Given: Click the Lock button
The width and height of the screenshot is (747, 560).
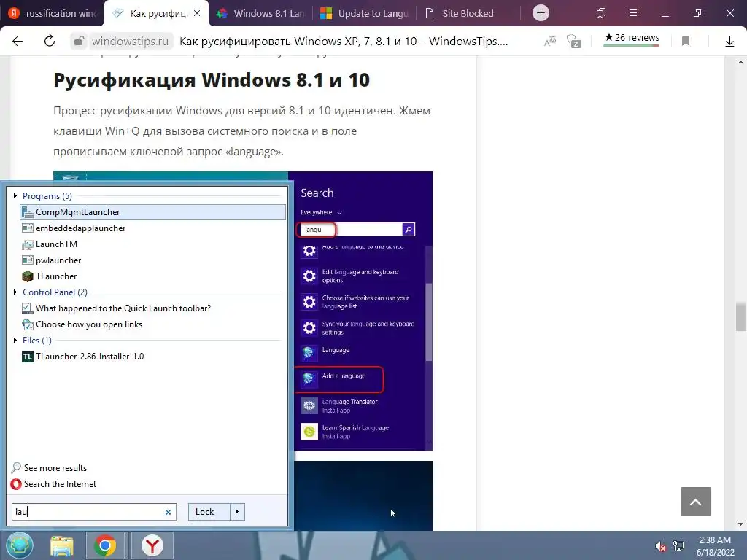Looking at the screenshot, I should (209, 512).
